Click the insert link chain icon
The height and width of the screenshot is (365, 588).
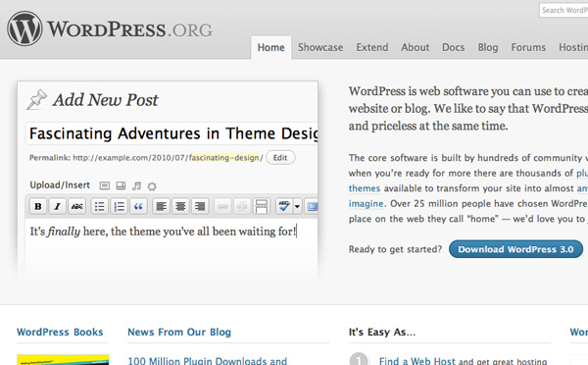point(222,206)
